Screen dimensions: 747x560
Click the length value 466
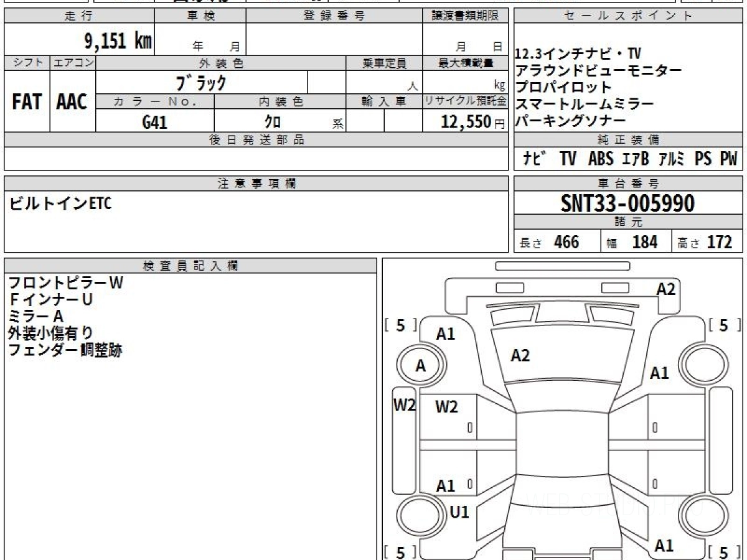[566, 242]
